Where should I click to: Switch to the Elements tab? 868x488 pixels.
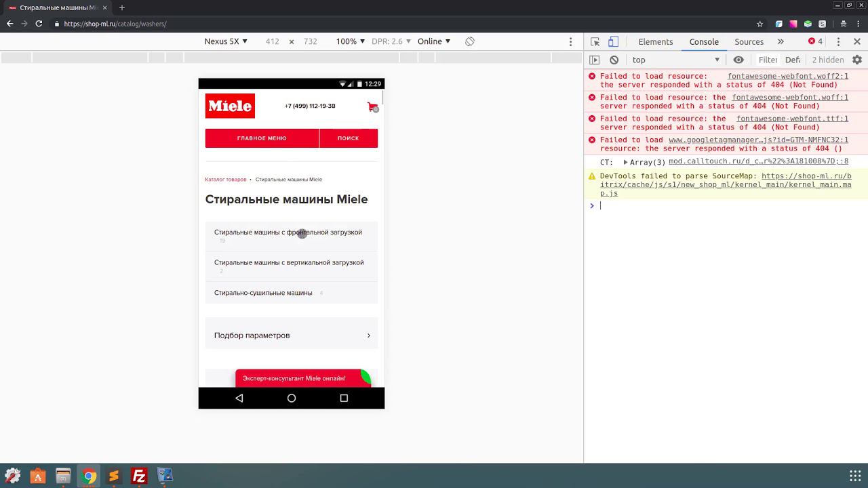click(x=656, y=41)
